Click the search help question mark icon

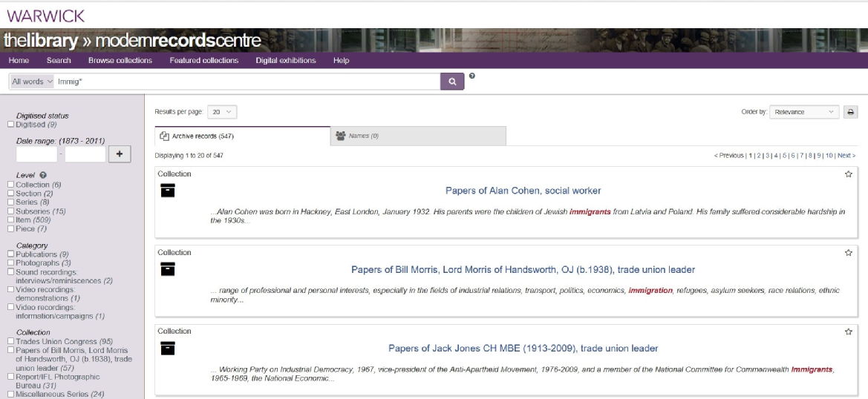472,76
